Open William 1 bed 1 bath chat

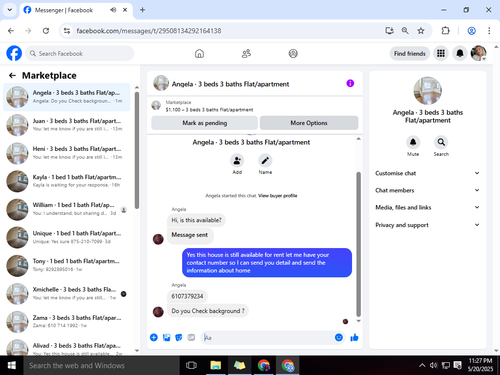point(67,209)
